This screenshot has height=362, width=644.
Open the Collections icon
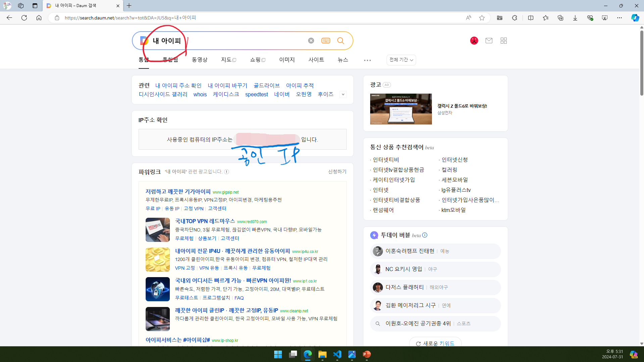(560, 18)
